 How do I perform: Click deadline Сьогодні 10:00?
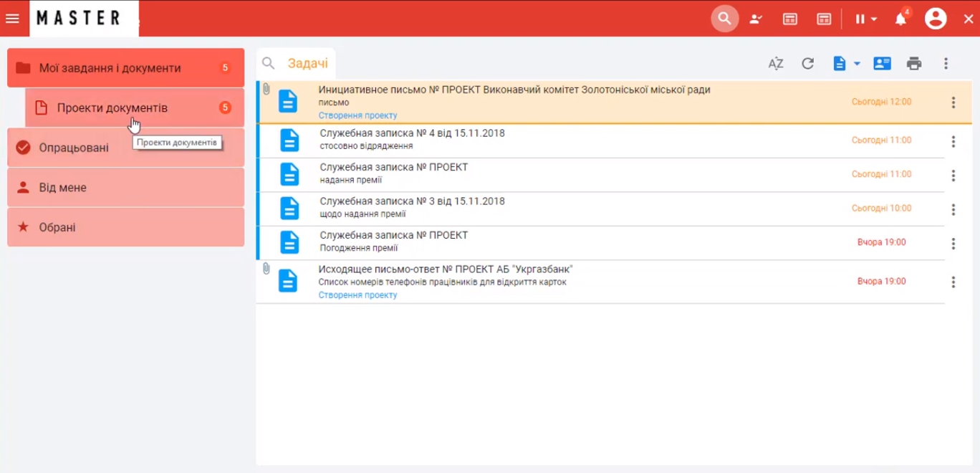(x=881, y=209)
